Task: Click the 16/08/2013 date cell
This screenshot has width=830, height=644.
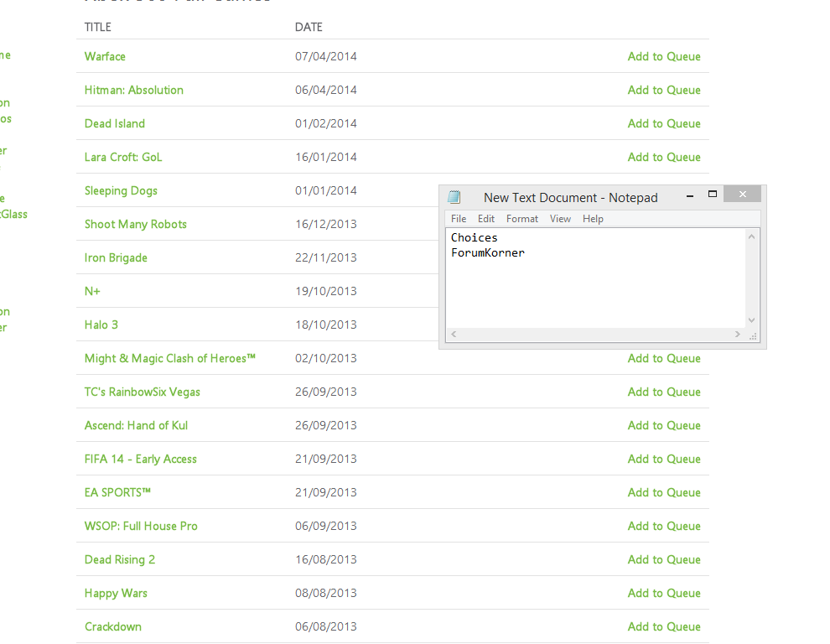Action: click(326, 560)
